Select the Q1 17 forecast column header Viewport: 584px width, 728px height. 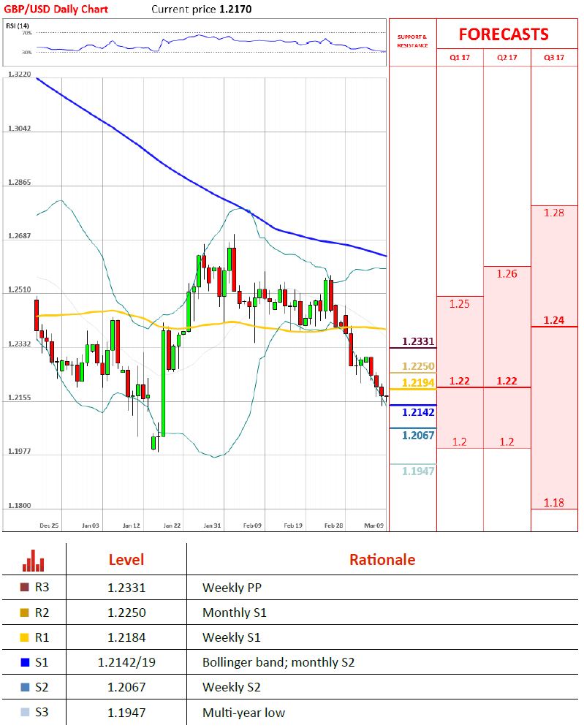coord(460,57)
